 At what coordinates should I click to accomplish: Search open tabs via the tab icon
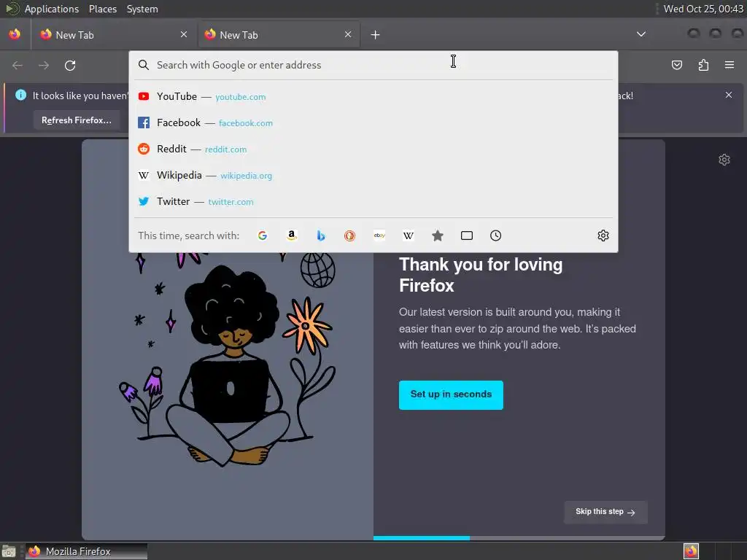pos(467,236)
